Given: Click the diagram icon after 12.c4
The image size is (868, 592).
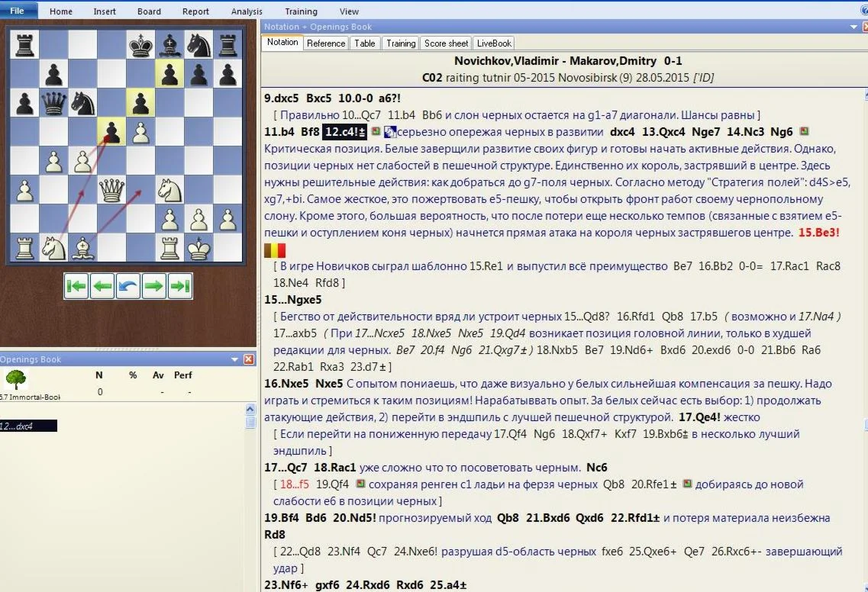Looking at the screenshot, I should coord(390,132).
